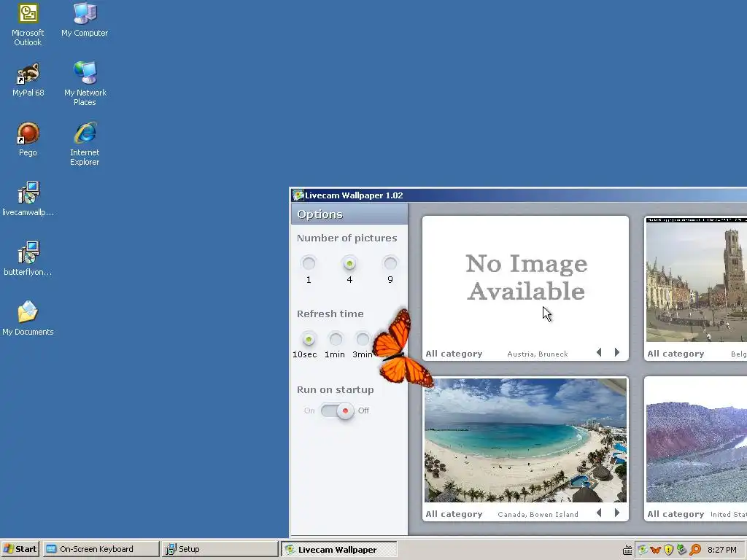Select butterflyon installer desktop icon

pos(28,259)
